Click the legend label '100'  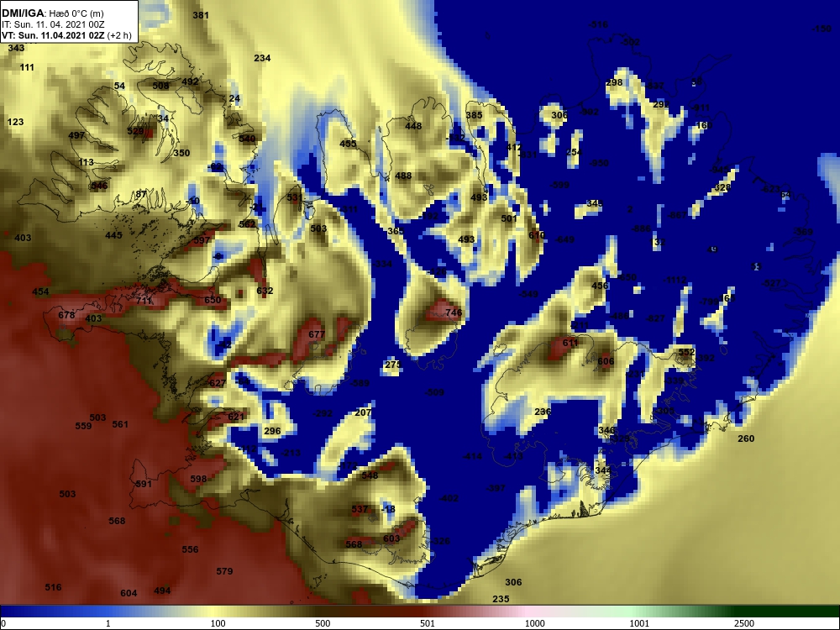[218, 623]
